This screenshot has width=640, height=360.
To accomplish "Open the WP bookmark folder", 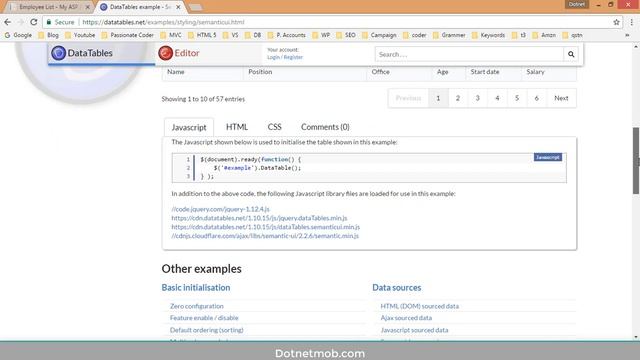I will 321,35.
